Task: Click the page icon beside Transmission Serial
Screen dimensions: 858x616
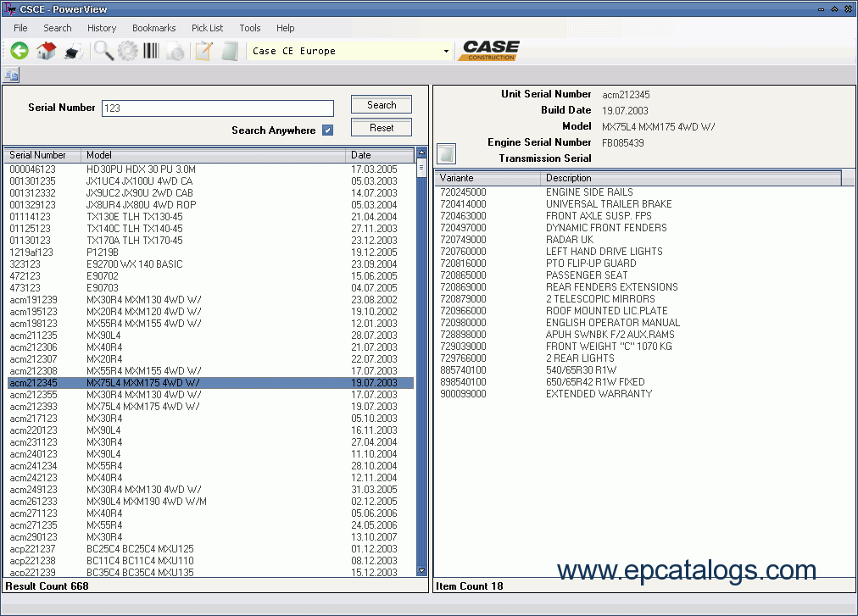Action: [x=447, y=153]
